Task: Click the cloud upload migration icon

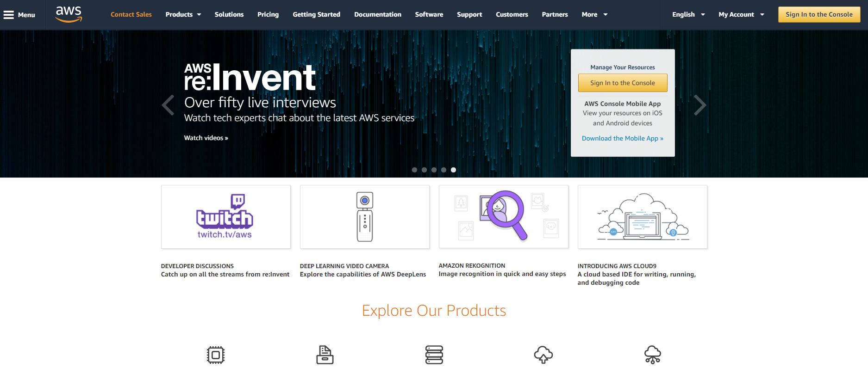Action: pyautogui.click(x=543, y=355)
